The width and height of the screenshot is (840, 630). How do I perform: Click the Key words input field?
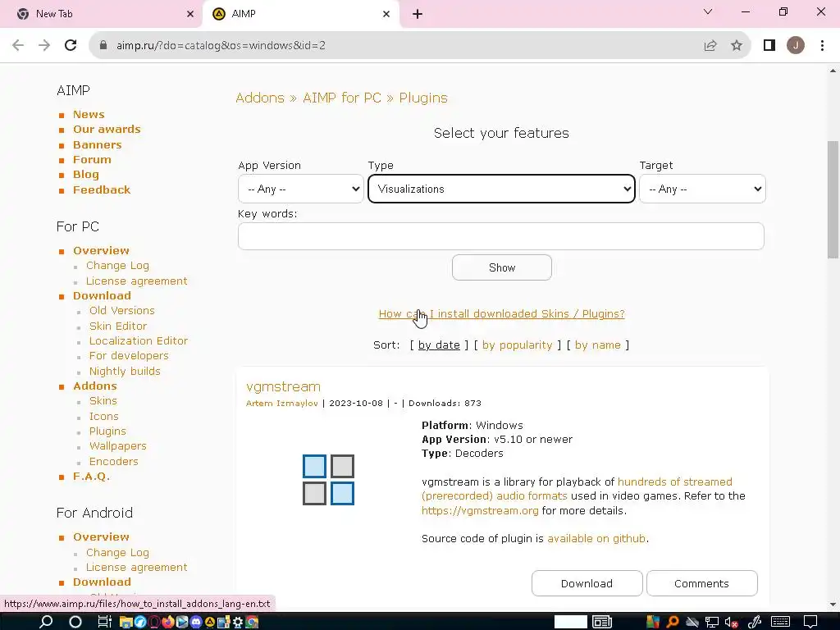(501, 236)
